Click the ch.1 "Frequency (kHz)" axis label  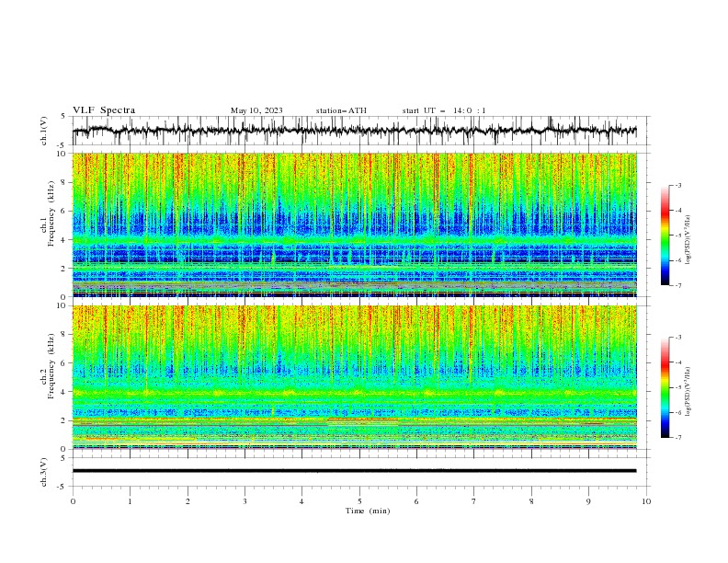coord(51,213)
